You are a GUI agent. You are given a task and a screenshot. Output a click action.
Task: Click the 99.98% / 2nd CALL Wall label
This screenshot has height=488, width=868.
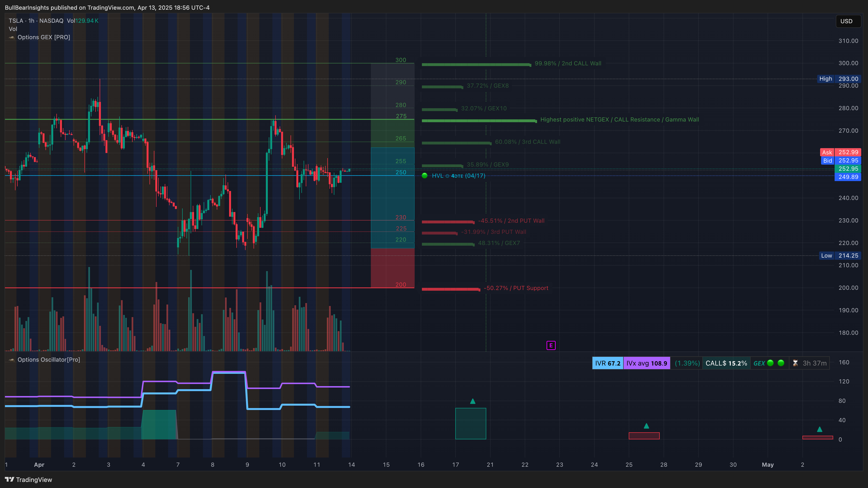pos(568,63)
